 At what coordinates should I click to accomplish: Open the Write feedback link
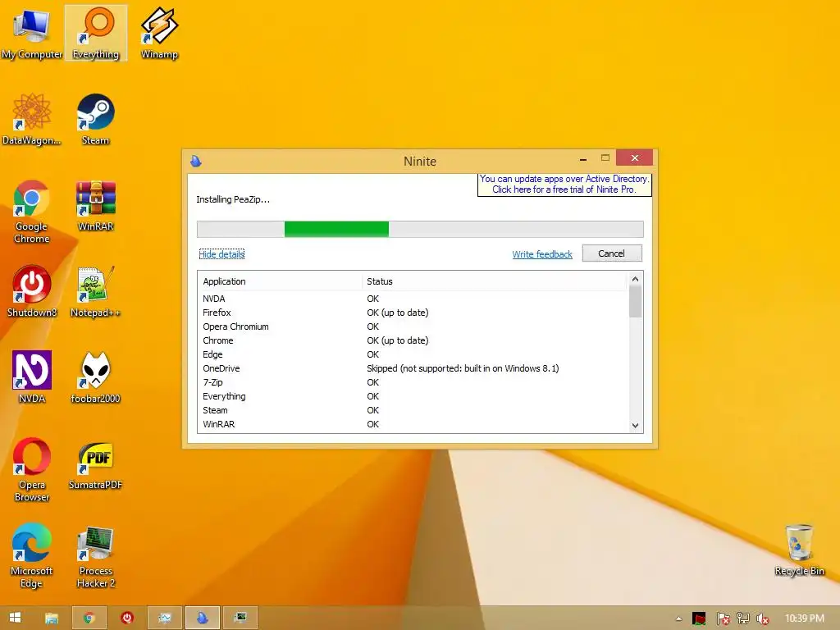tap(542, 254)
